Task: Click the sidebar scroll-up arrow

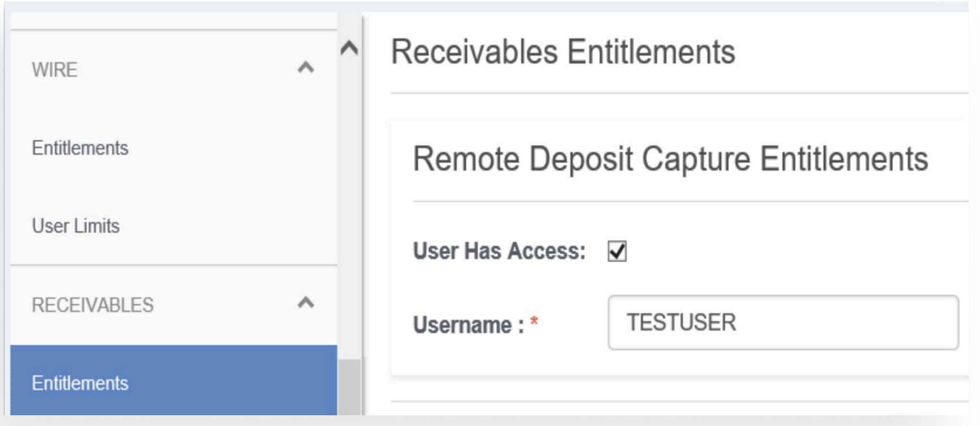Action: 349,48
